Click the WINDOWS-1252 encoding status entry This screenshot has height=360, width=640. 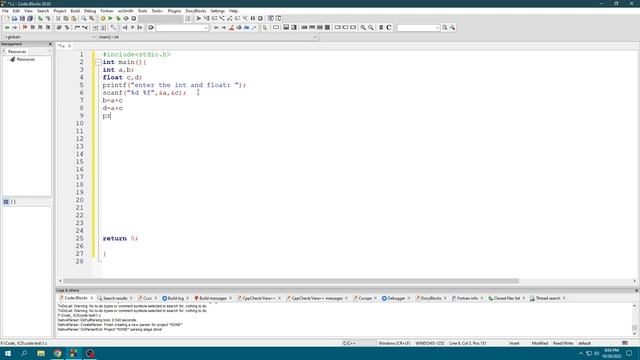(430, 343)
